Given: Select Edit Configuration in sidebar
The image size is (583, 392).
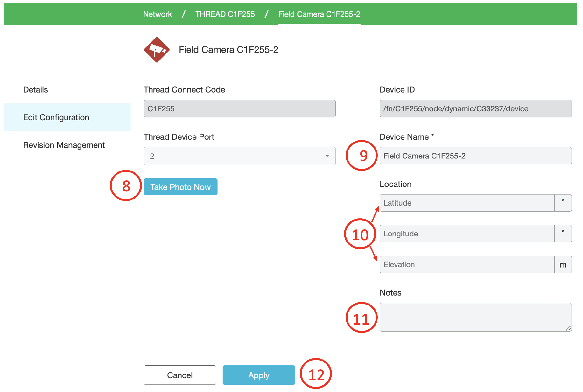Looking at the screenshot, I should 67,117.
